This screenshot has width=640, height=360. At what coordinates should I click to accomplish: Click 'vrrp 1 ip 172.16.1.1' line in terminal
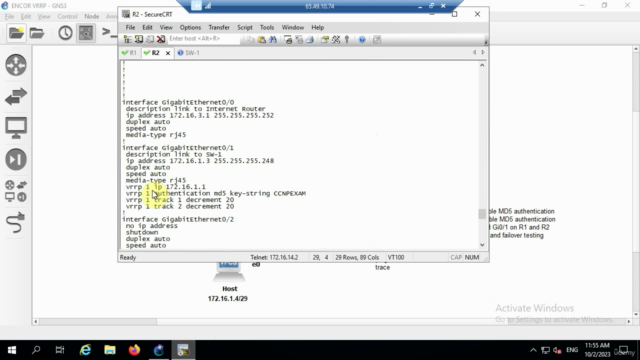(x=166, y=187)
